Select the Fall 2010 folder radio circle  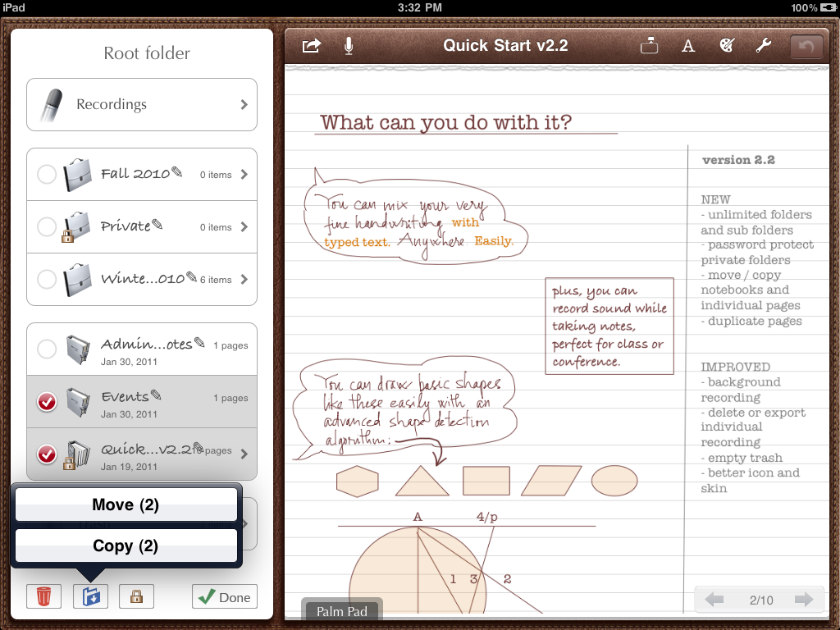[x=47, y=175]
